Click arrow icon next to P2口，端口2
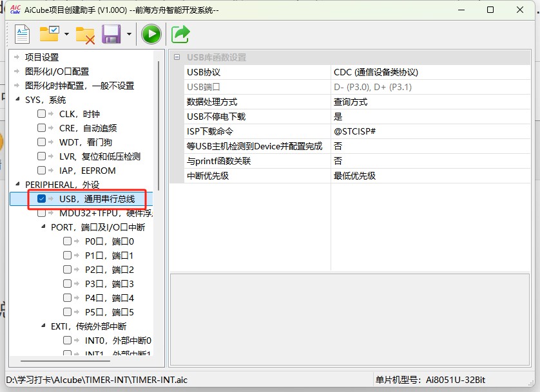540x392 pixels. tap(77, 269)
